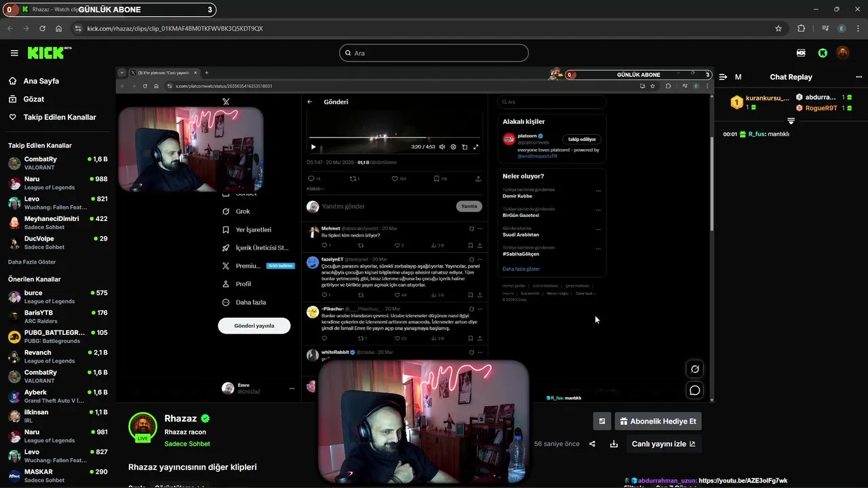This screenshot has width=868, height=488.
Task: Reload the page with browser refresh icon
Action: pyautogui.click(x=43, y=28)
